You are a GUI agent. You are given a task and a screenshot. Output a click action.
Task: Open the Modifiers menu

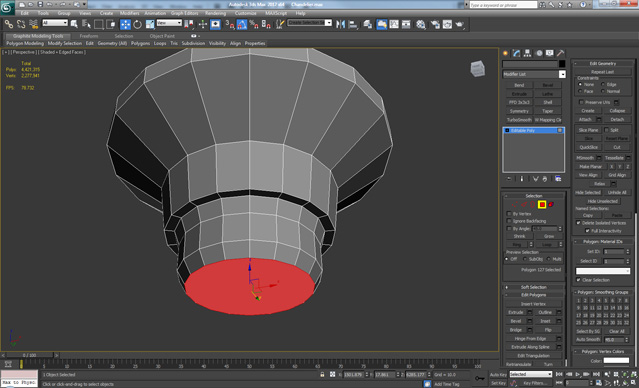coord(130,13)
